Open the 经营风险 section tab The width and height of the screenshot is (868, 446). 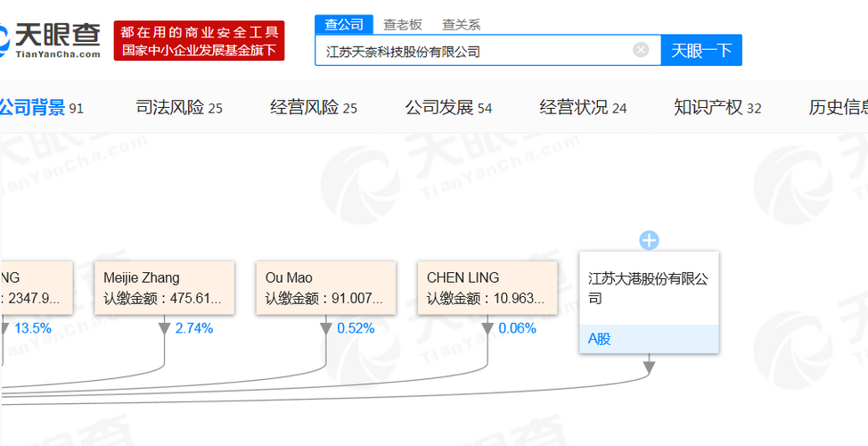314,107
